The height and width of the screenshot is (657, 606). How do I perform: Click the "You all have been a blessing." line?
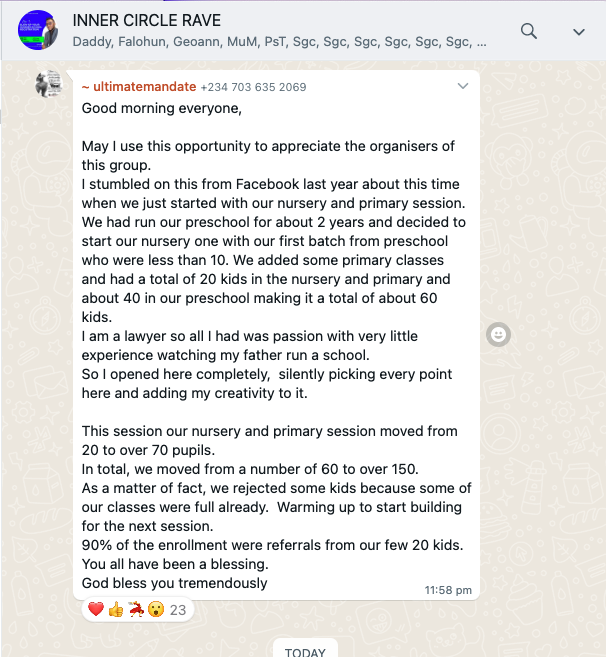[x=175, y=564]
